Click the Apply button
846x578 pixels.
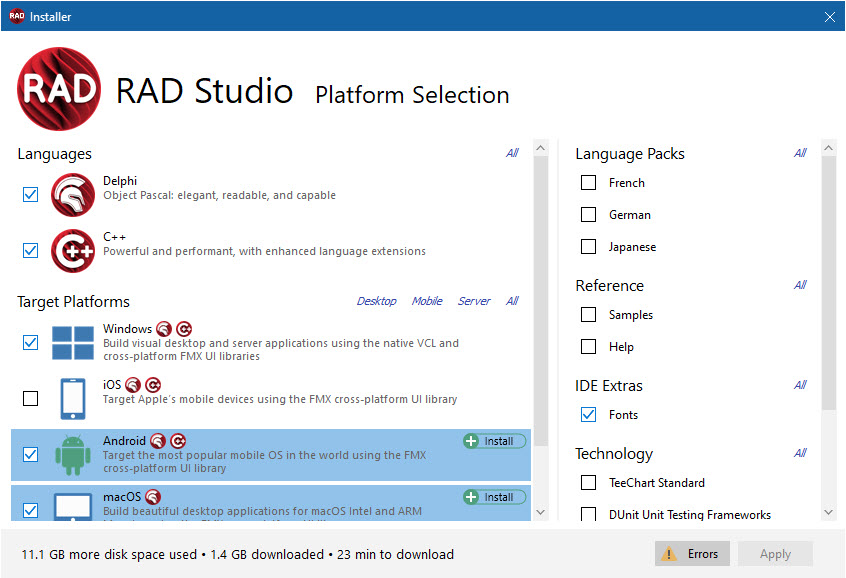(x=775, y=554)
